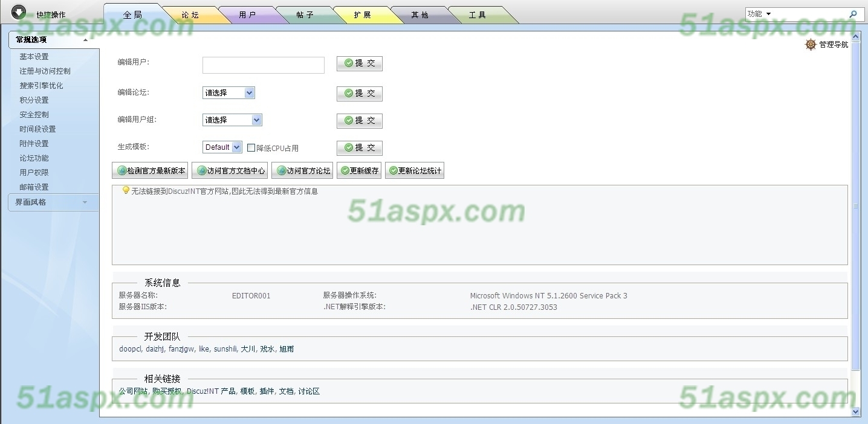Switch to the 用户 tab
The height and width of the screenshot is (424, 868).
[247, 15]
